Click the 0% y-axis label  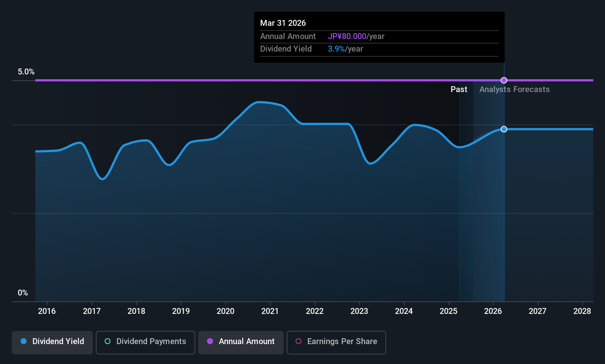(23, 293)
